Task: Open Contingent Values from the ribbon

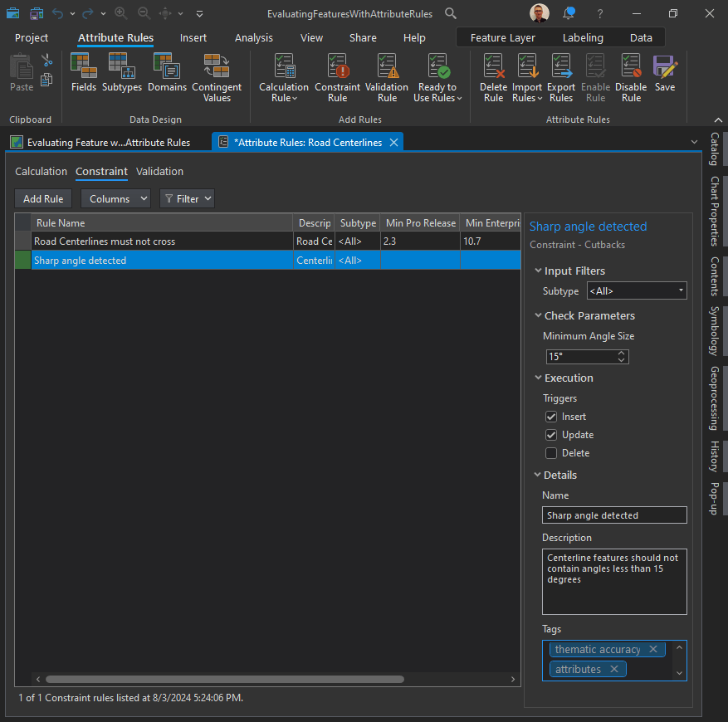Action: (x=217, y=77)
